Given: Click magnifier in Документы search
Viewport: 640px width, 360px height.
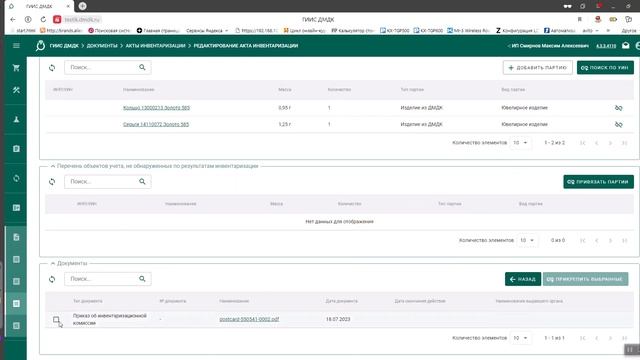Looking at the screenshot, I should point(142,279).
